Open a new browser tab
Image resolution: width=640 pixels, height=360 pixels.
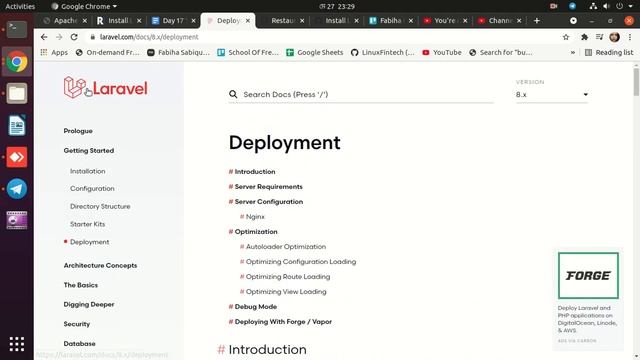(537, 20)
